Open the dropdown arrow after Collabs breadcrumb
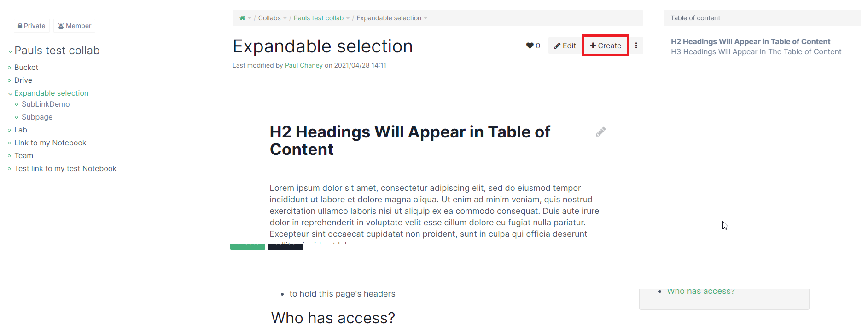Image resolution: width=868 pixels, height=326 pixels. coord(285,18)
